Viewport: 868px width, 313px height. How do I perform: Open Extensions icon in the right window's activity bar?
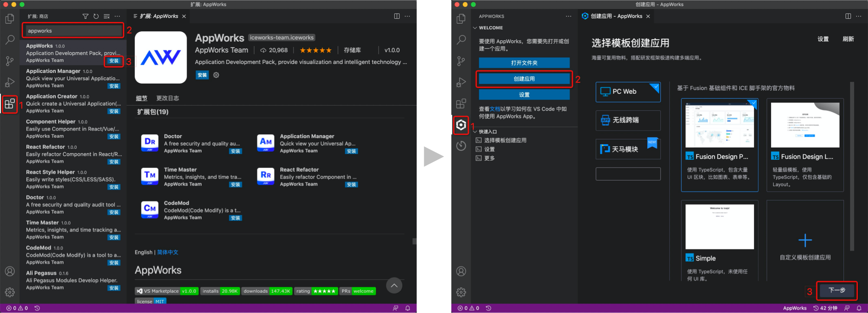tap(461, 104)
